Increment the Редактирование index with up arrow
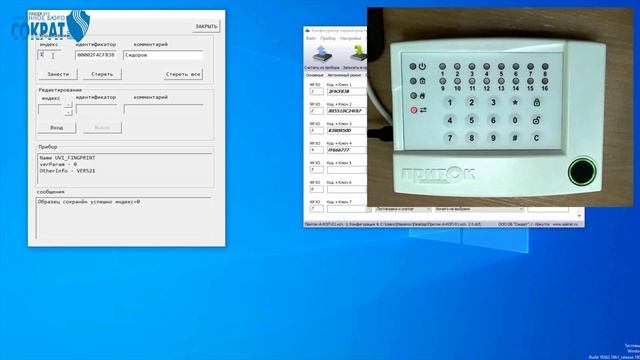This screenshot has width=640, height=360. 68,106
